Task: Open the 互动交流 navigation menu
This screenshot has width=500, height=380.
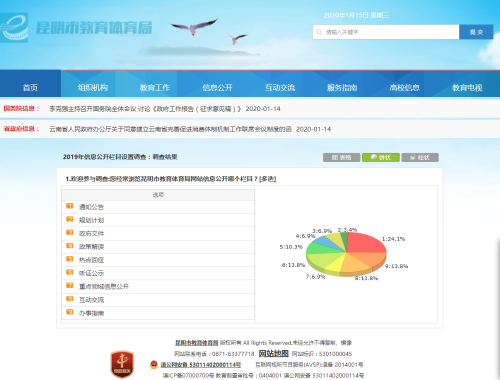Action: (x=280, y=87)
